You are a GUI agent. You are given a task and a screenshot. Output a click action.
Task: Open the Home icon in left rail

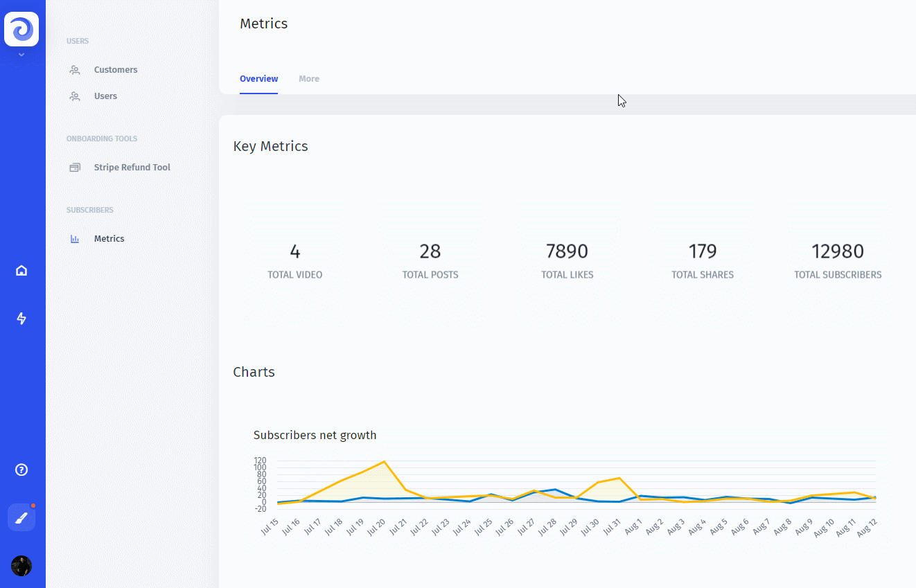21,270
